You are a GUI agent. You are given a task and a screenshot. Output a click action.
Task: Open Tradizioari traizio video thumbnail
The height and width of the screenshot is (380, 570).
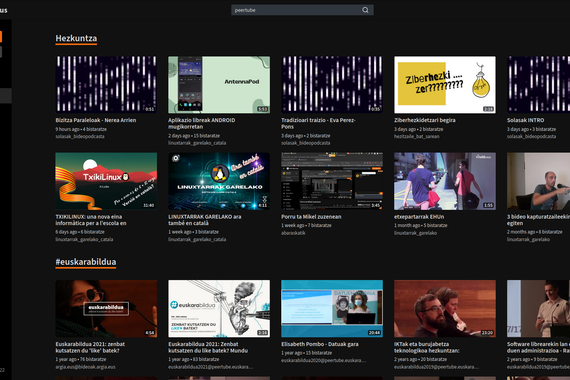tap(332, 84)
